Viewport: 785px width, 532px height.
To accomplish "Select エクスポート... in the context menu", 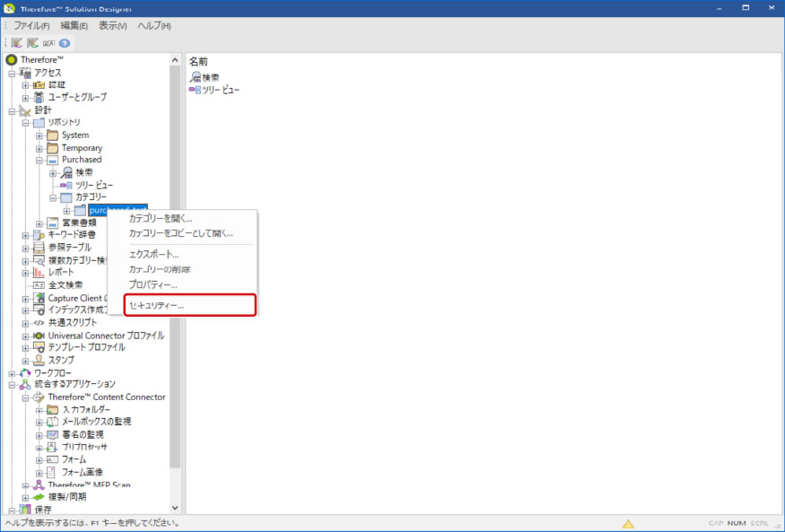I will click(x=154, y=254).
